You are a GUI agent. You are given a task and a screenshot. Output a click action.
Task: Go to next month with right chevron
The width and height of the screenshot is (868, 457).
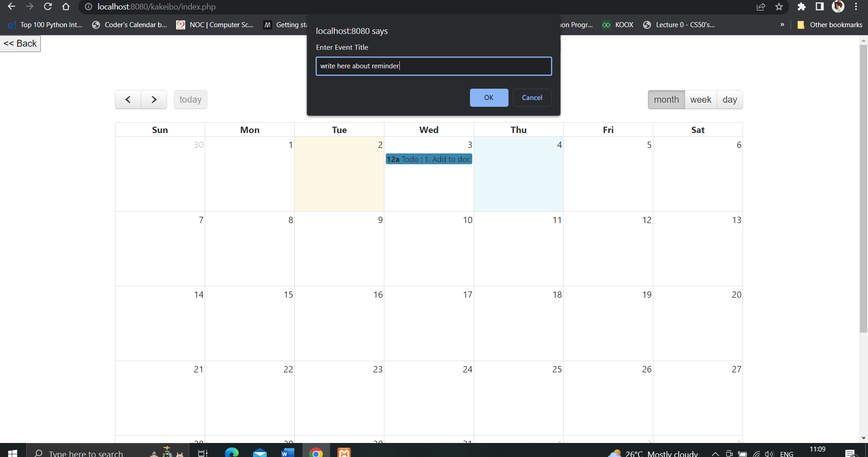coord(154,100)
